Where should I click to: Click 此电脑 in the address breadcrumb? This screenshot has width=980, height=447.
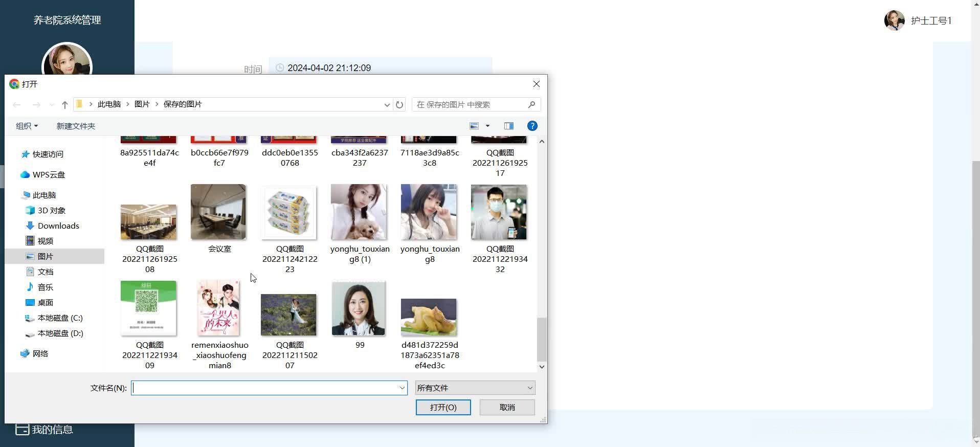(x=109, y=104)
